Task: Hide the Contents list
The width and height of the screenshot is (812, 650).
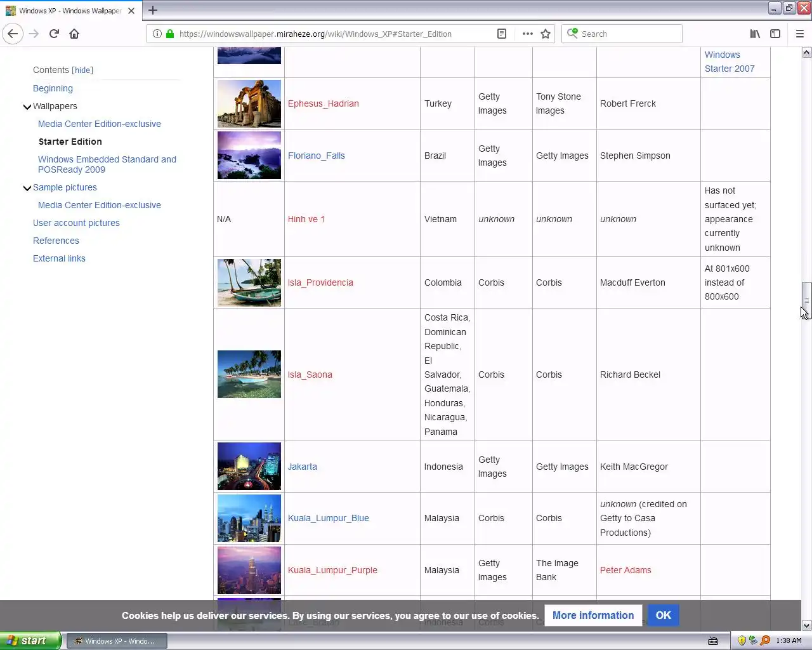Action: coord(82,70)
